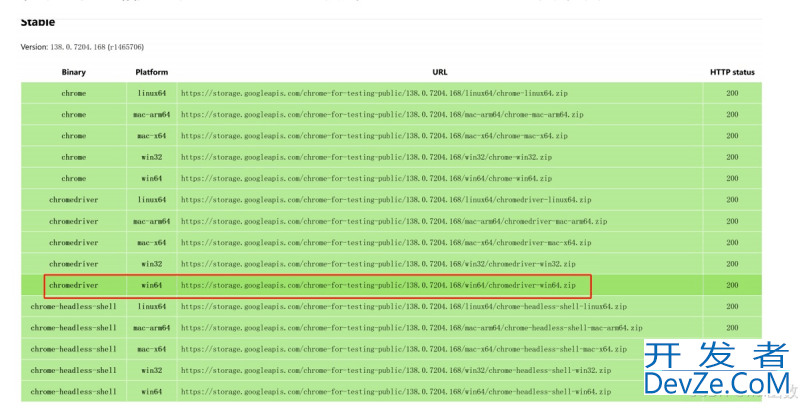Click 'mac-arm64' platform cell in chrome row
Screen dimensions: 800x405
pyautogui.click(x=152, y=115)
